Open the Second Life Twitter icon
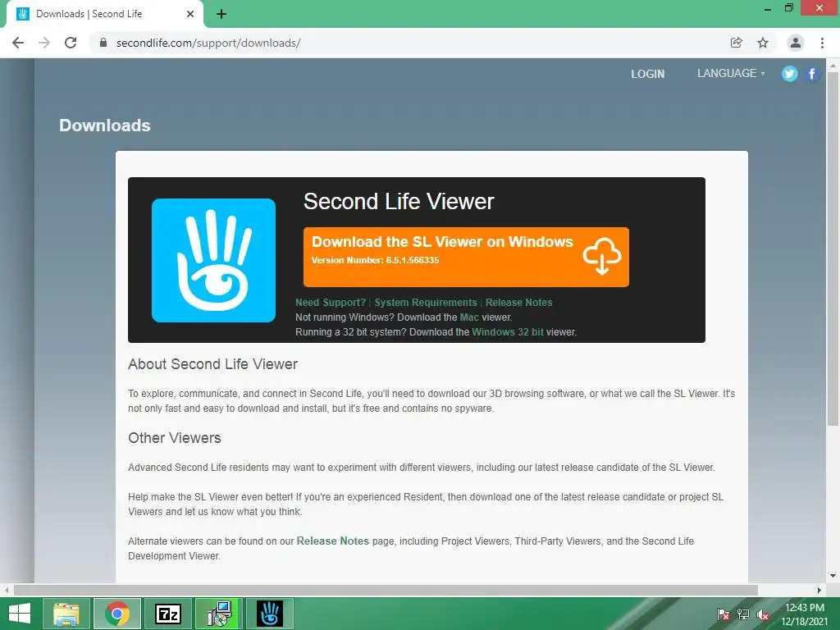 [x=790, y=73]
